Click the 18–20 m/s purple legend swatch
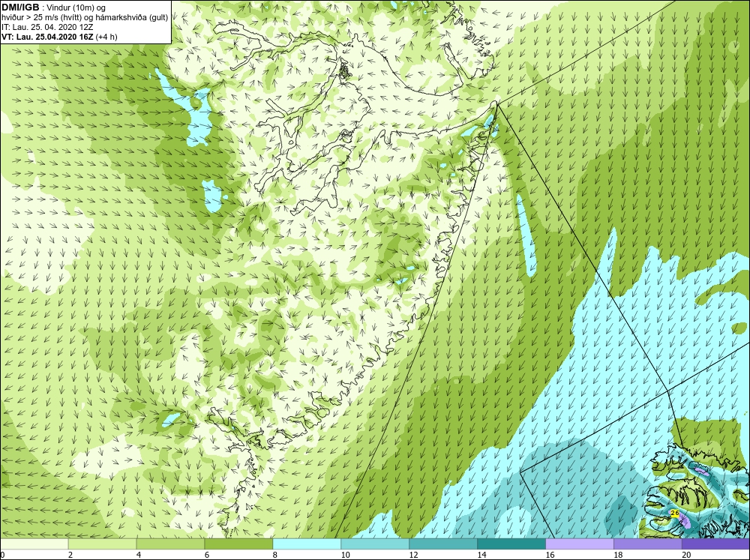The image size is (750, 560). pyautogui.click(x=648, y=544)
